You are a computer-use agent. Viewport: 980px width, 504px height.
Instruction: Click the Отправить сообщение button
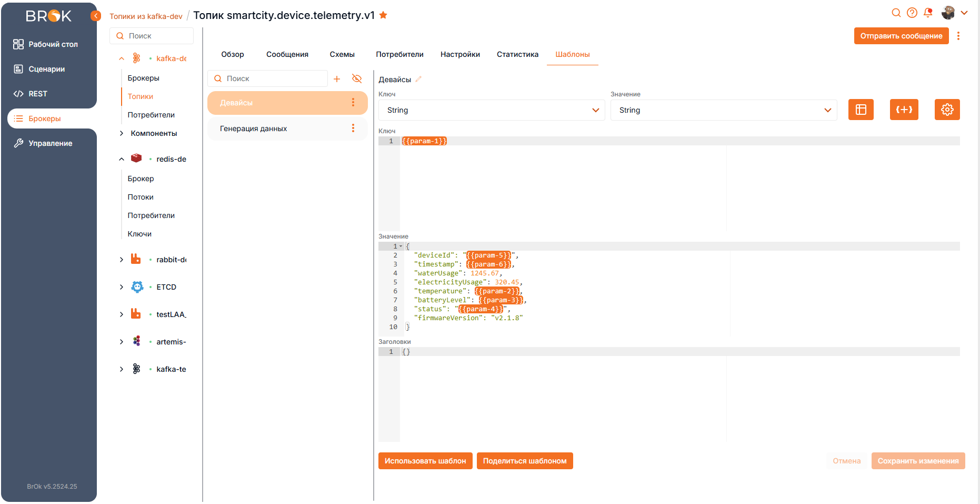(901, 36)
